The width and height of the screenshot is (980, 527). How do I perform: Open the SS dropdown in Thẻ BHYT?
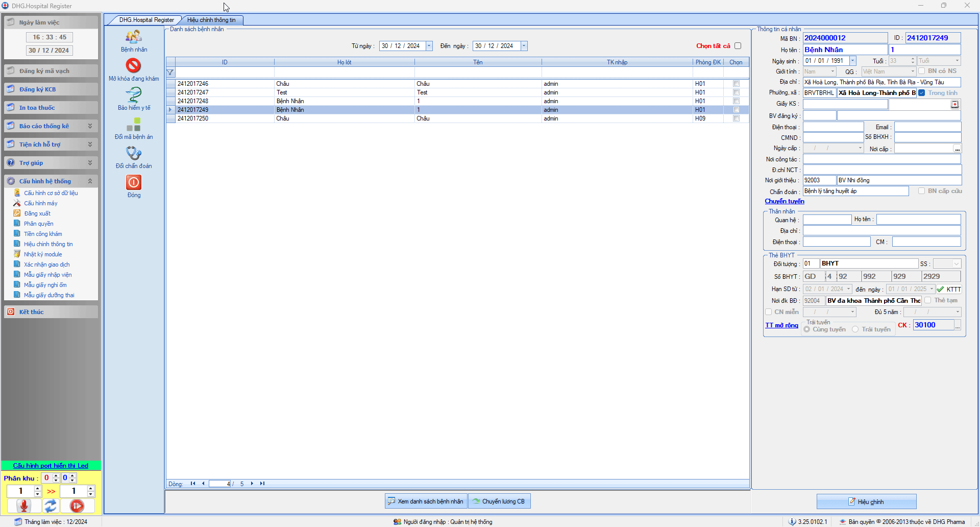click(x=957, y=264)
